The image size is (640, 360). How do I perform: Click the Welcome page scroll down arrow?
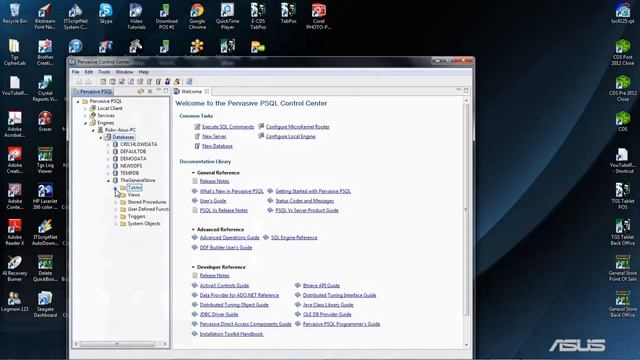tap(466, 345)
